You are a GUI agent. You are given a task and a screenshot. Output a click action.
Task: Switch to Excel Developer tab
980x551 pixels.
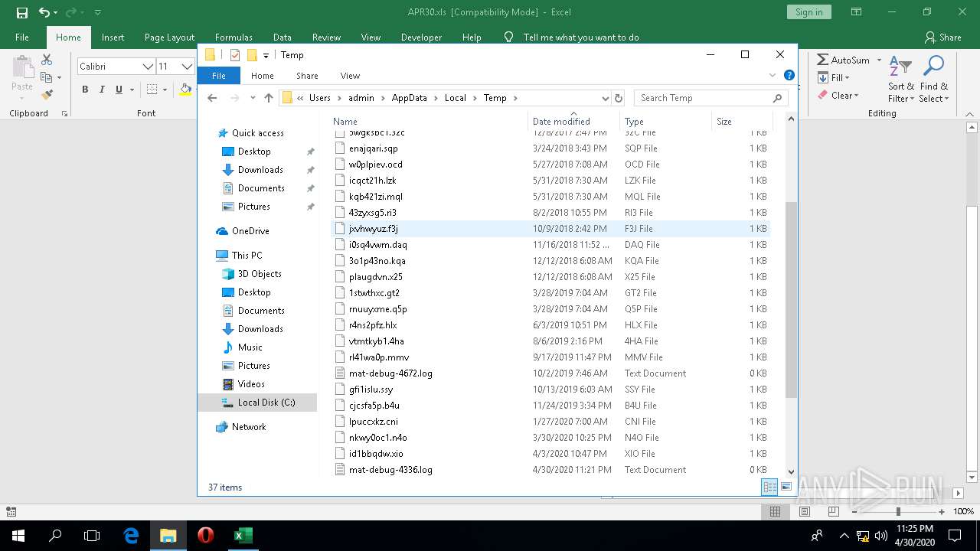click(x=421, y=37)
